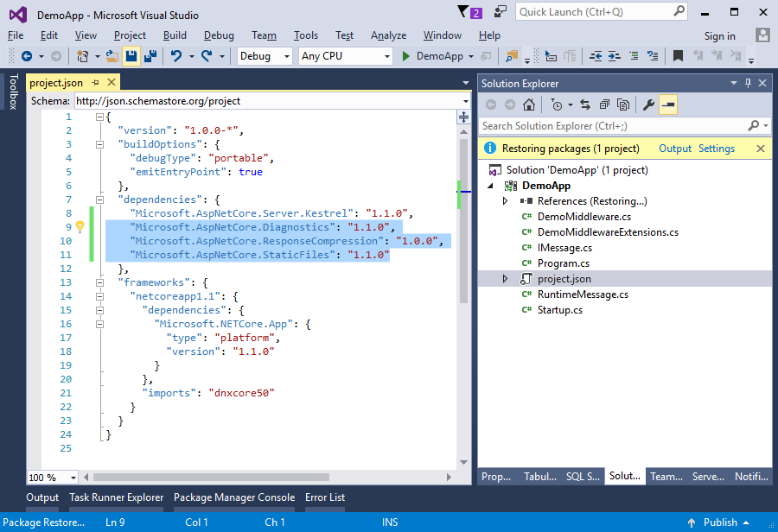Click the Pending Changes Filter clock icon

tap(557, 104)
